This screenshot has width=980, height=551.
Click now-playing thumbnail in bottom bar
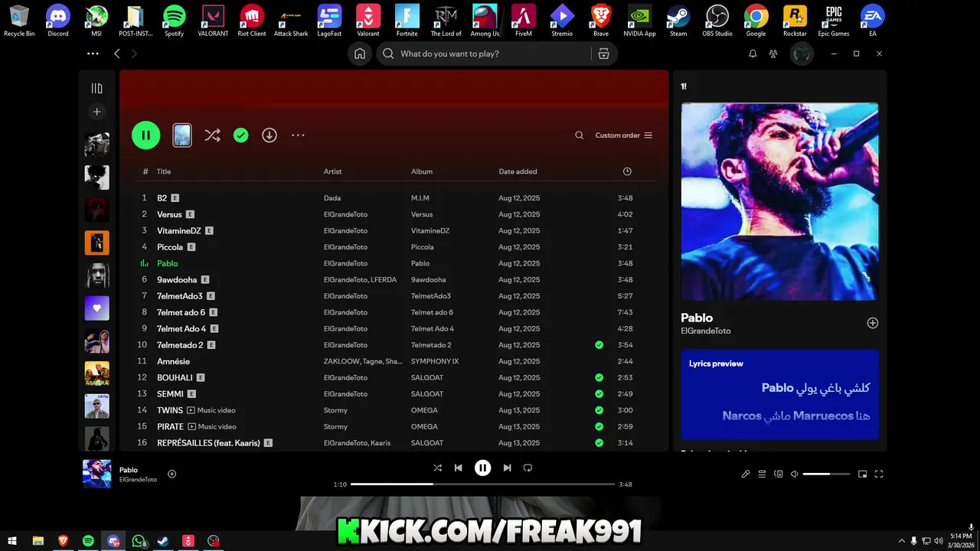[96, 474]
